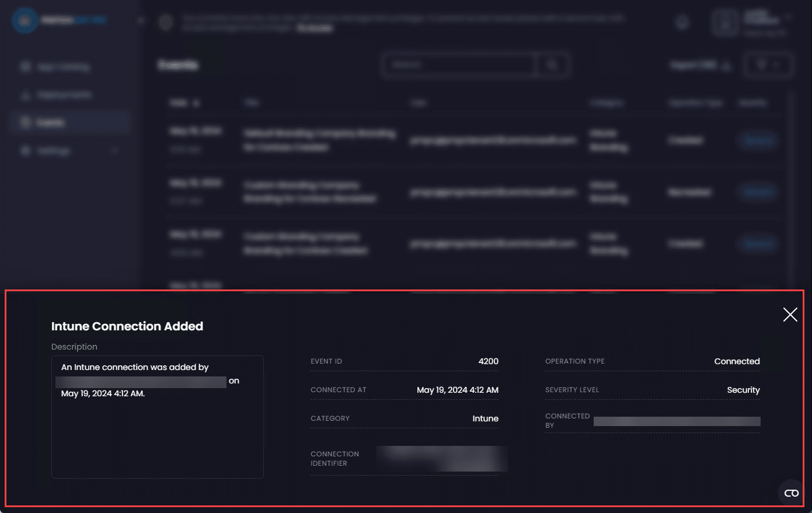
Task: Expand the Settings submenu chevron
Action: pos(114,151)
